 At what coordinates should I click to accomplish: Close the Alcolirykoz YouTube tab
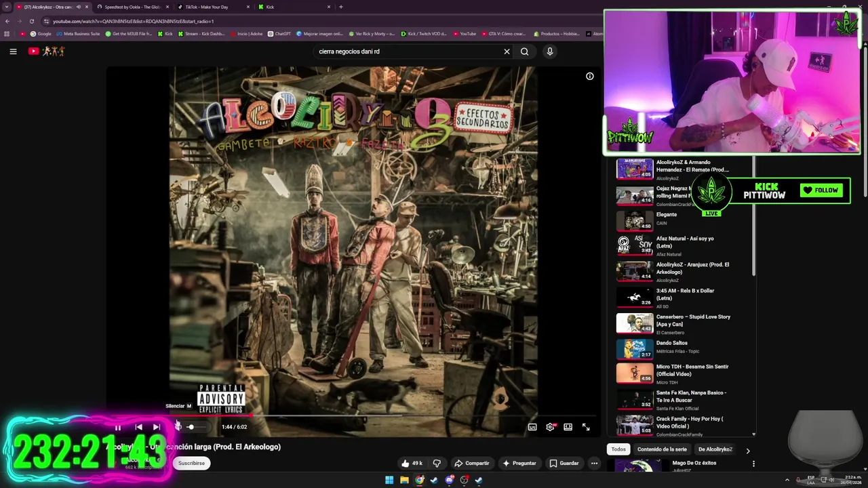[87, 7]
